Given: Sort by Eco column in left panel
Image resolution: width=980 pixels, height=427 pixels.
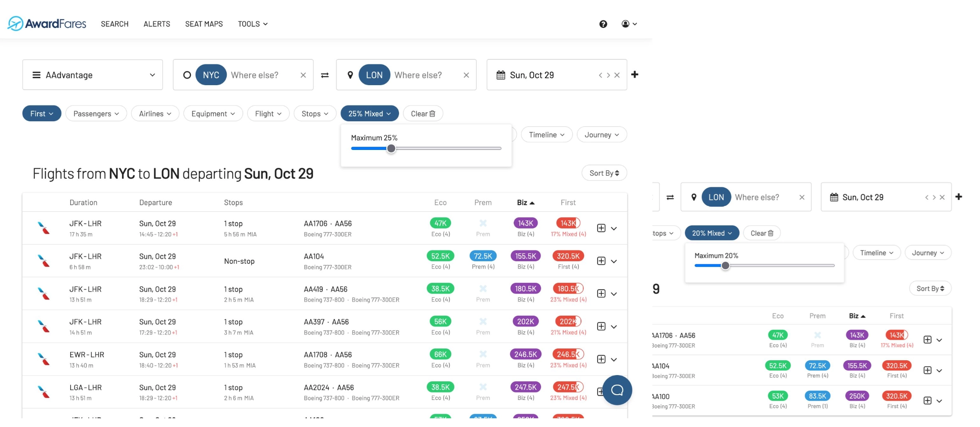Looking at the screenshot, I should coord(440,202).
